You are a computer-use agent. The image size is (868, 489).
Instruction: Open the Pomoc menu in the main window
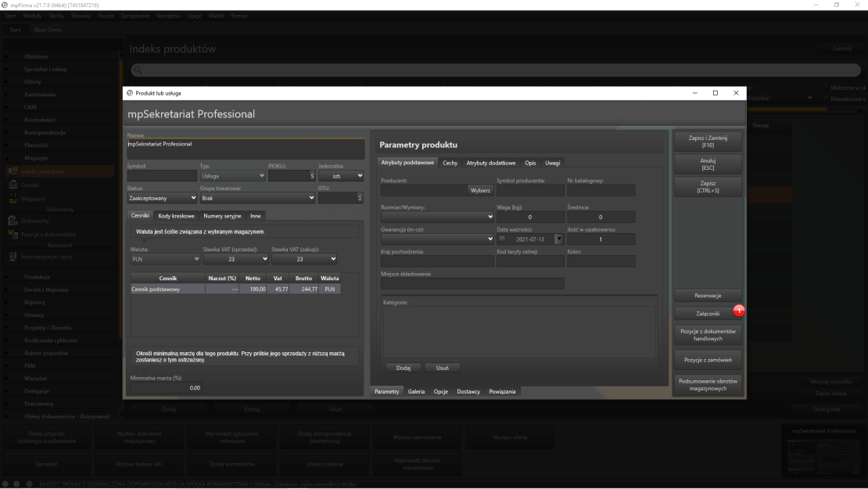click(x=239, y=16)
